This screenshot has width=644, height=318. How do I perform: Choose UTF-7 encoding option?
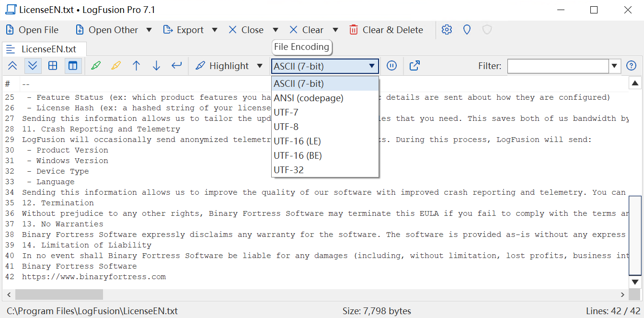[325, 112]
